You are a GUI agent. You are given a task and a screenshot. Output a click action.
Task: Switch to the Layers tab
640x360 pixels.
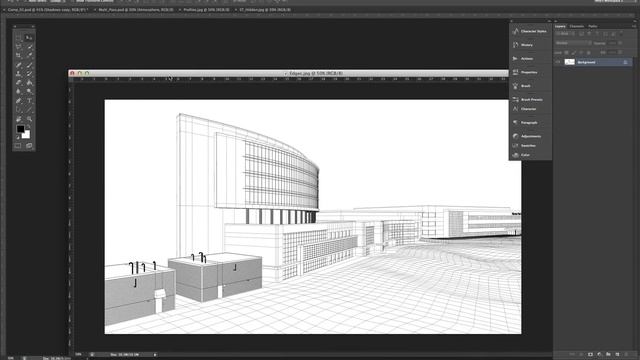pyautogui.click(x=560, y=26)
